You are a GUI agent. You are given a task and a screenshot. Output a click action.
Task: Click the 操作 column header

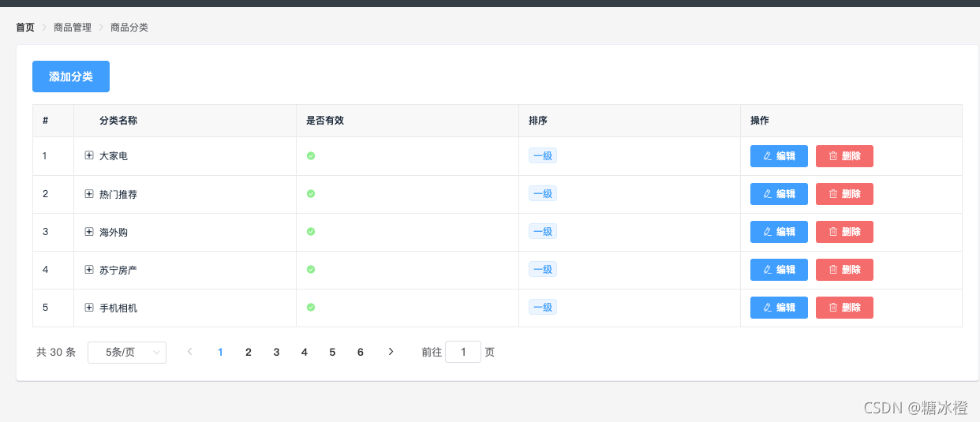[760, 121]
